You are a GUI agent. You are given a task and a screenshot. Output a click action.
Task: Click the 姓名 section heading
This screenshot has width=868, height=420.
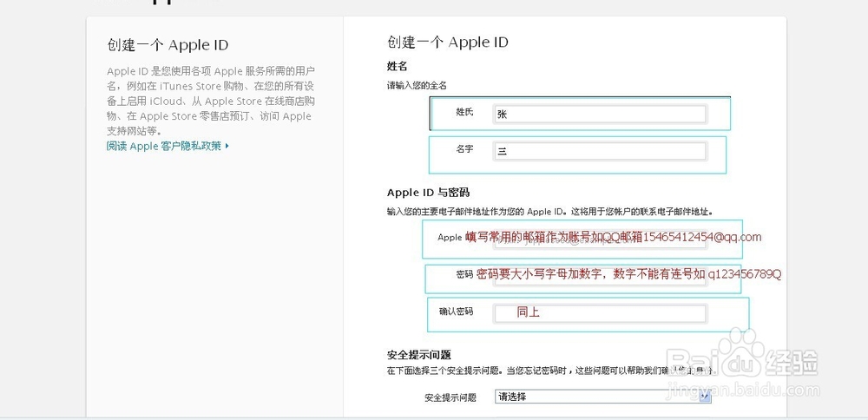(397, 67)
